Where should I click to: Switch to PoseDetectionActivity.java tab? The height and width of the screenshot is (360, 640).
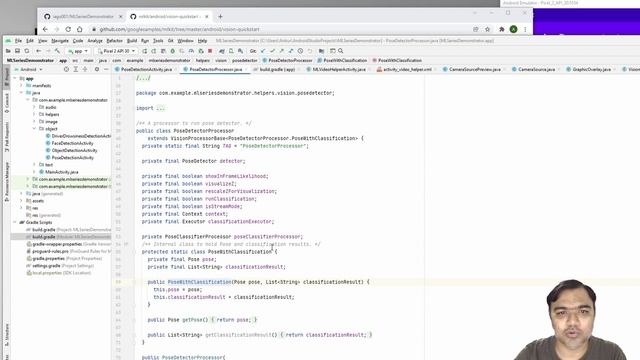(x=146, y=69)
